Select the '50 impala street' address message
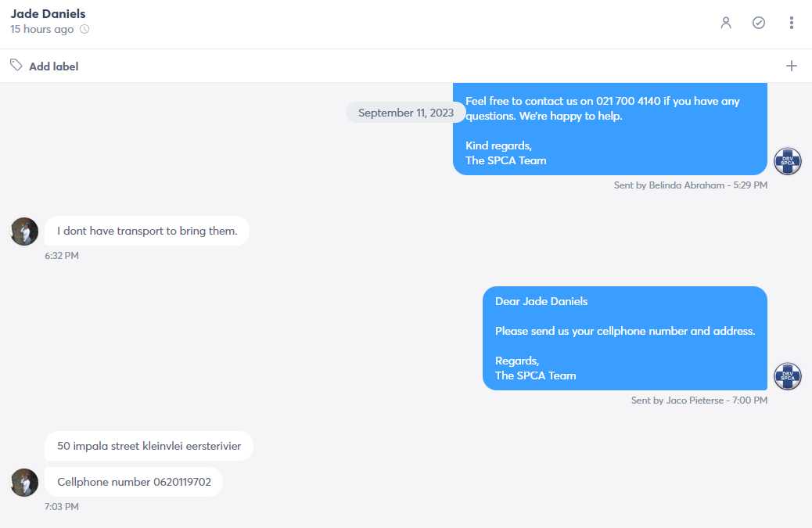Screen dimensions: 812x528 (x=149, y=446)
